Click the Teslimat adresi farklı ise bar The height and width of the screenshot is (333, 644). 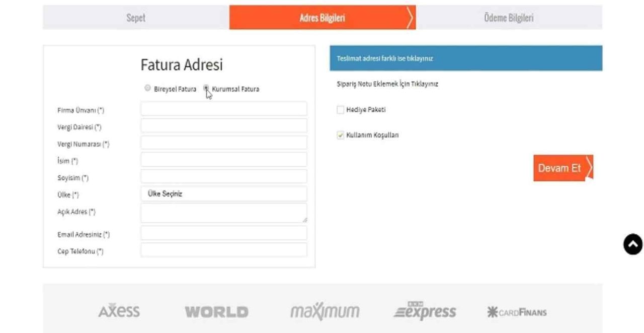pyautogui.click(x=466, y=58)
